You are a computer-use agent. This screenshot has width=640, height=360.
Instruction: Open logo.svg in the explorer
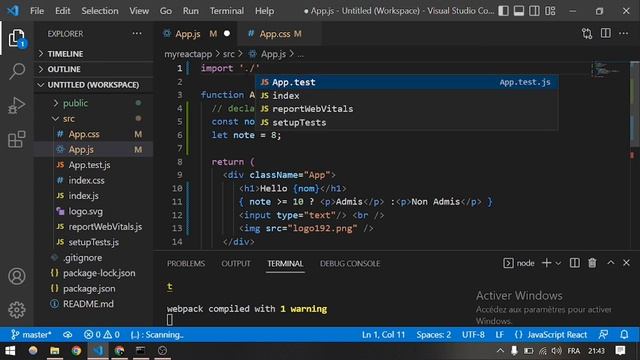click(94, 211)
